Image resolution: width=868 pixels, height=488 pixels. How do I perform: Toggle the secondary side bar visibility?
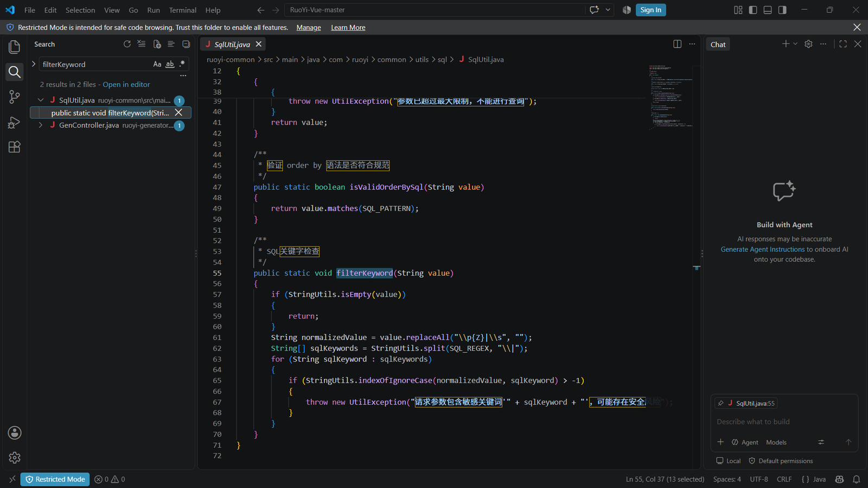tap(782, 10)
